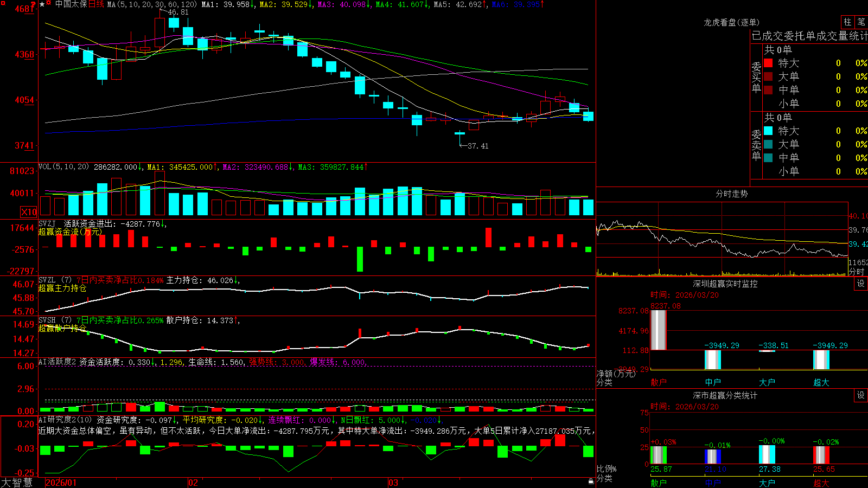Click the red gear icon next to star
This screenshot has height=488, width=868.
point(49,4)
